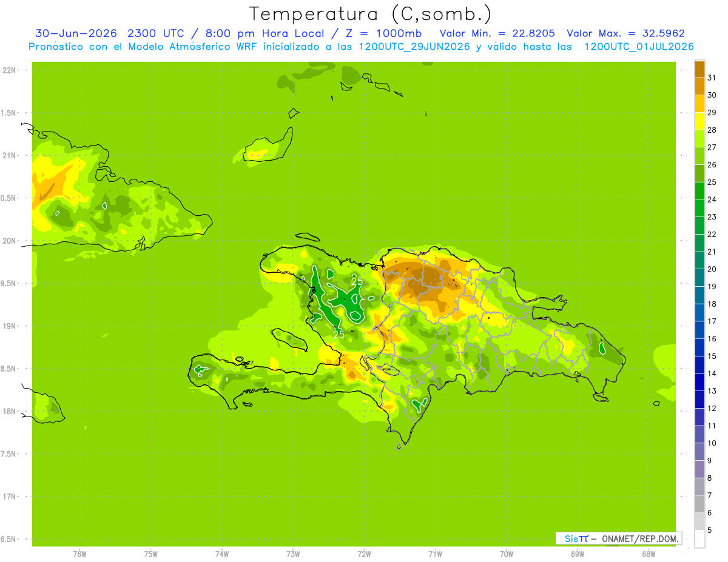Click the '20' label on the color scale

(x=712, y=269)
